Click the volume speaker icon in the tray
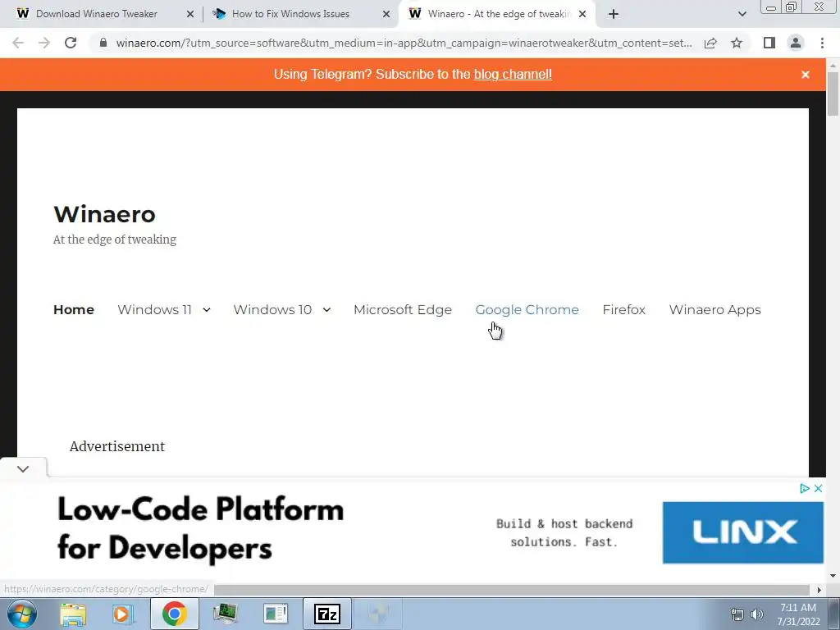The image size is (840, 630). point(756,614)
